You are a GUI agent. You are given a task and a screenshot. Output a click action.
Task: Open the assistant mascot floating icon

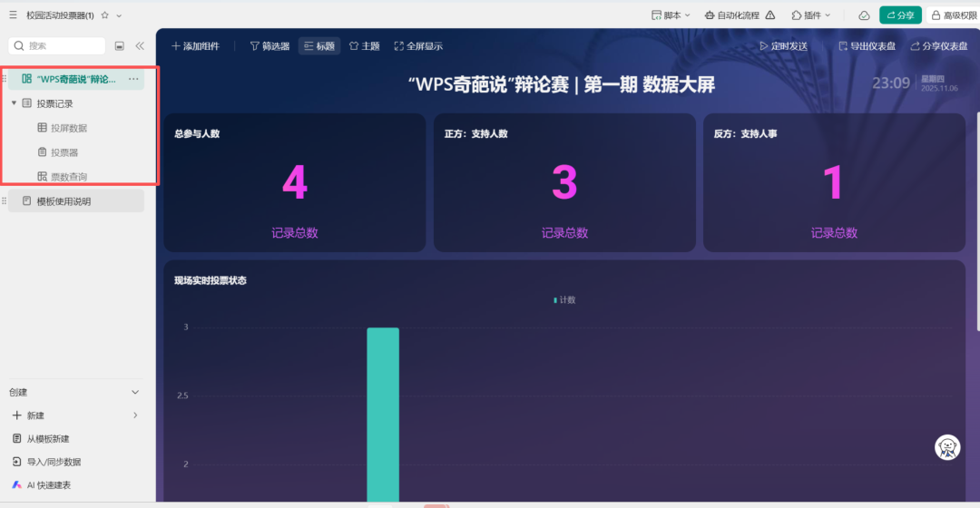click(947, 447)
